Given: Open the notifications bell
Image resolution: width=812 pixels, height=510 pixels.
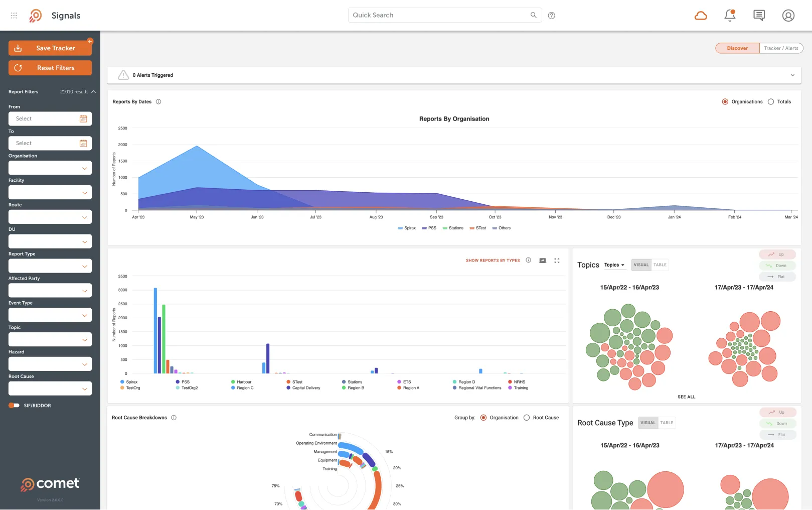Looking at the screenshot, I should point(730,16).
